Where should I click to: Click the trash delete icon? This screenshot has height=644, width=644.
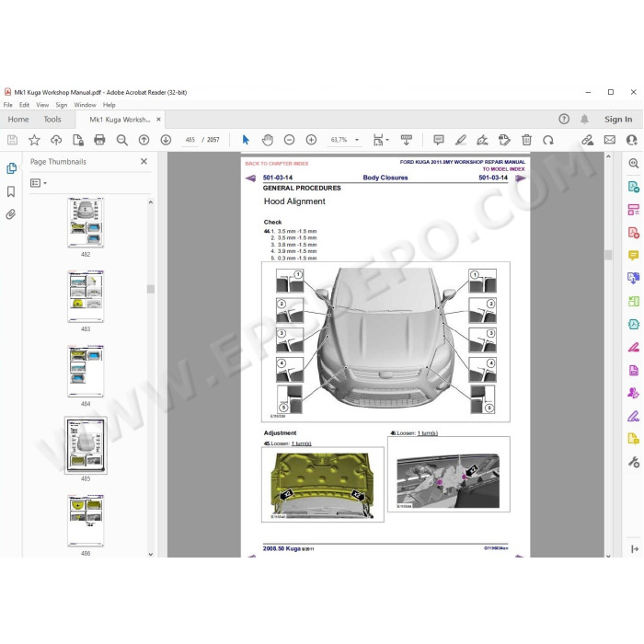526,140
